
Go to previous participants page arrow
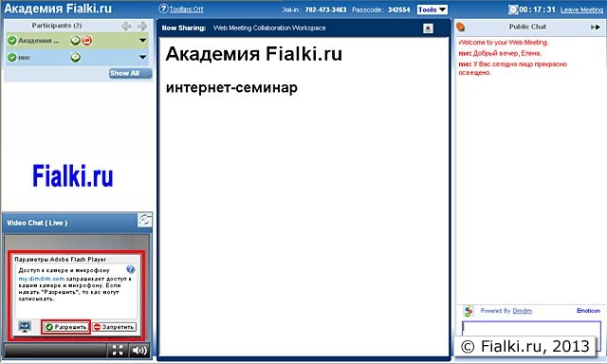(126, 26)
